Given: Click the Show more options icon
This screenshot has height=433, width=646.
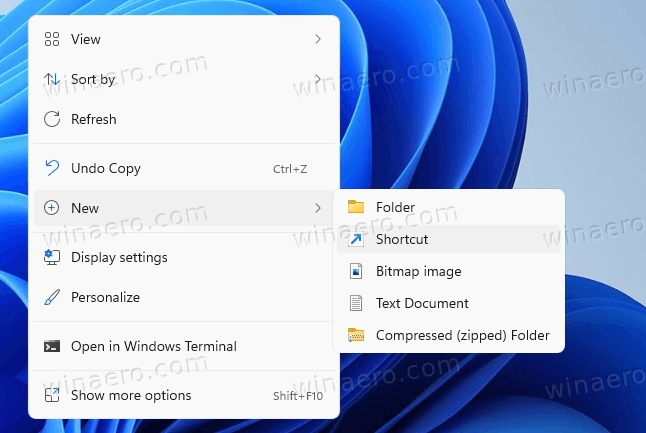Looking at the screenshot, I should pyautogui.click(x=52, y=395).
